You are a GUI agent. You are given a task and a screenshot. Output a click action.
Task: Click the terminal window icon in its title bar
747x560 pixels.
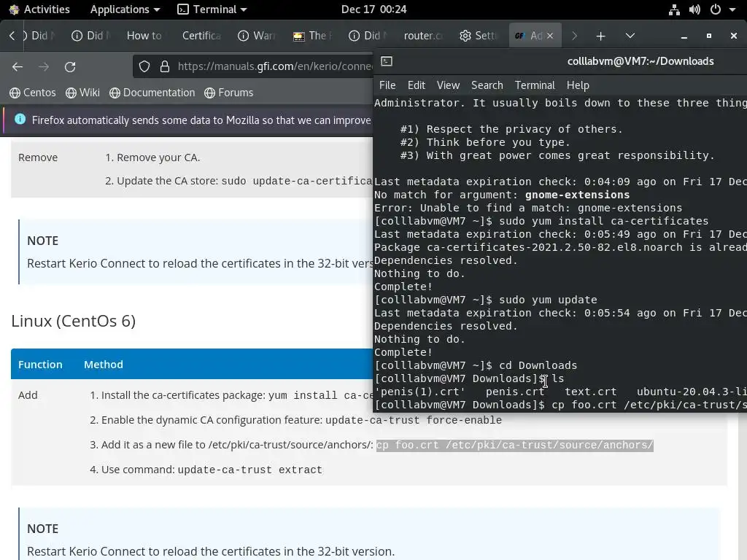point(387,61)
